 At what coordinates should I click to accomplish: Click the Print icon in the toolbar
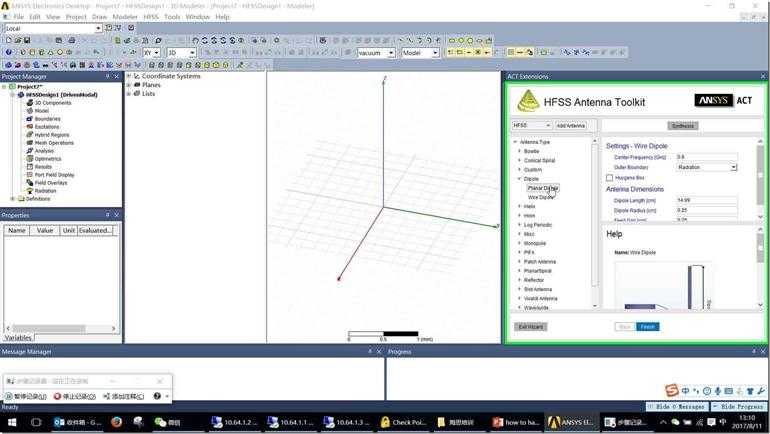pos(72,40)
